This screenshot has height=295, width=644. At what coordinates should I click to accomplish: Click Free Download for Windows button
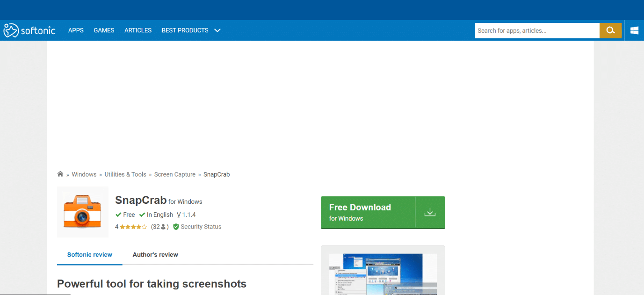(383, 212)
